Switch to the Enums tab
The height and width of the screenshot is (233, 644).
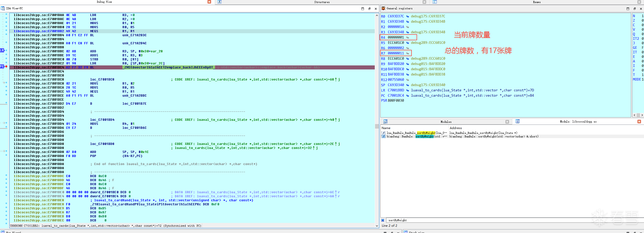(x=537, y=2)
